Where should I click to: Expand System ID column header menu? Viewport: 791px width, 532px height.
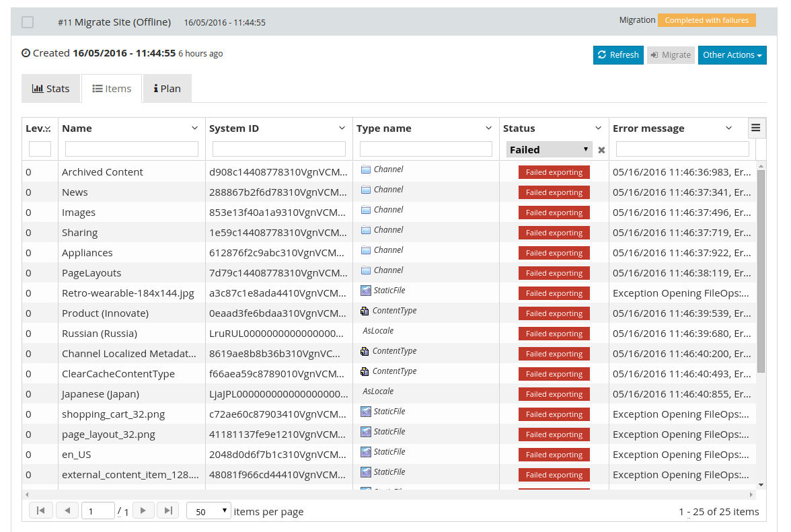click(342, 128)
